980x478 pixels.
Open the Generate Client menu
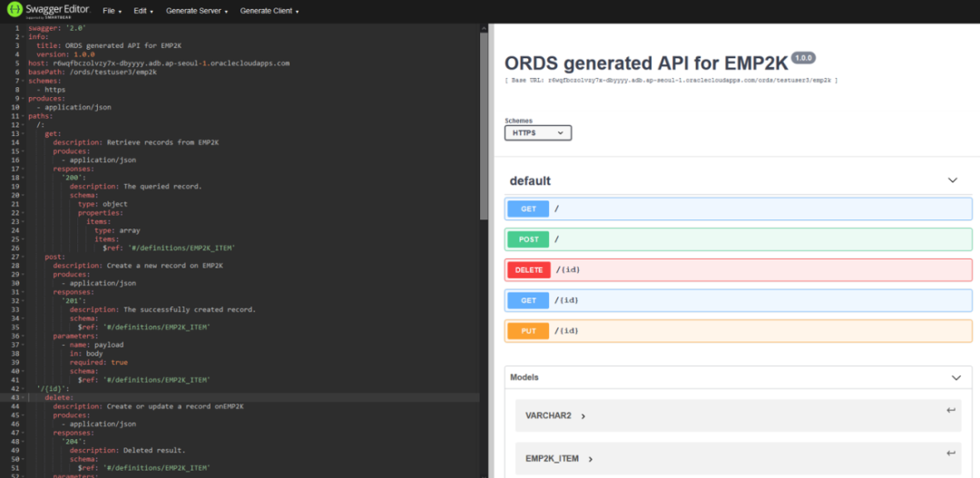[x=269, y=11]
